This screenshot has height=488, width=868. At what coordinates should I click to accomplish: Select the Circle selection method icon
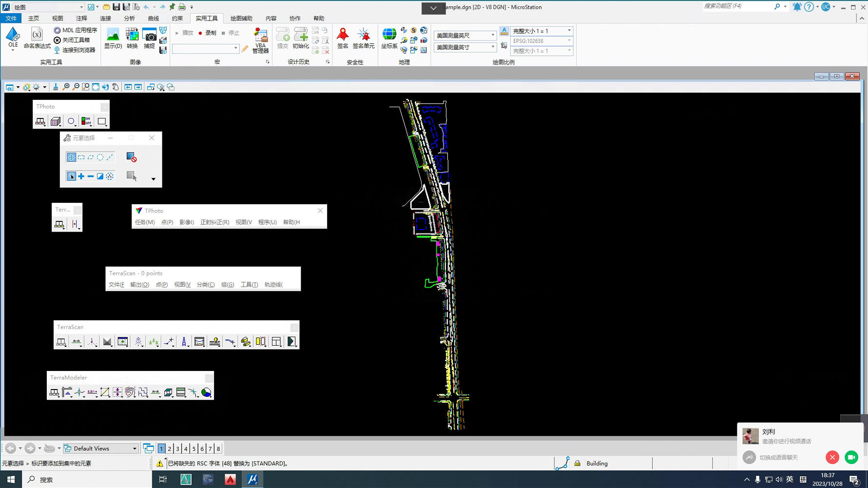point(100,157)
